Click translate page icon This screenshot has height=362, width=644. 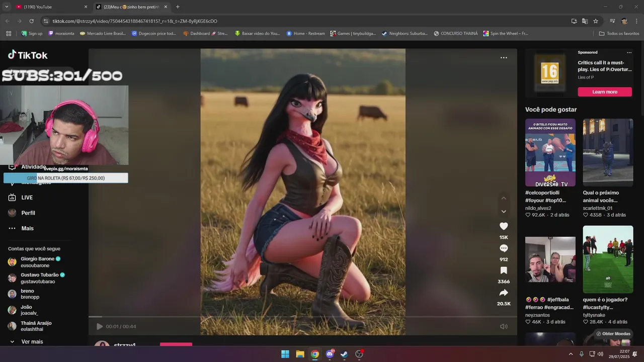click(x=585, y=21)
